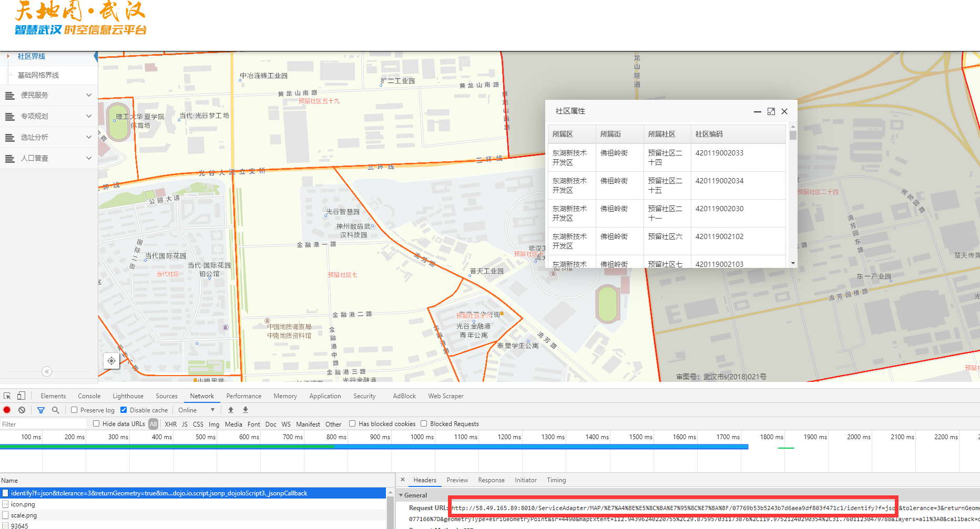Click the blue network overview timeline bar
980x529 pixels.
tap(374, 447)
